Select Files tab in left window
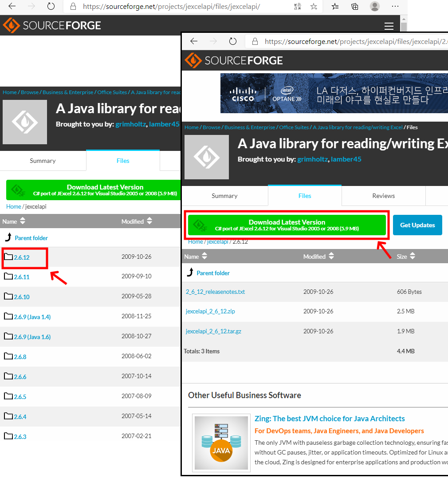This screenshot has height=502, width=448. [x=123, y=161]
